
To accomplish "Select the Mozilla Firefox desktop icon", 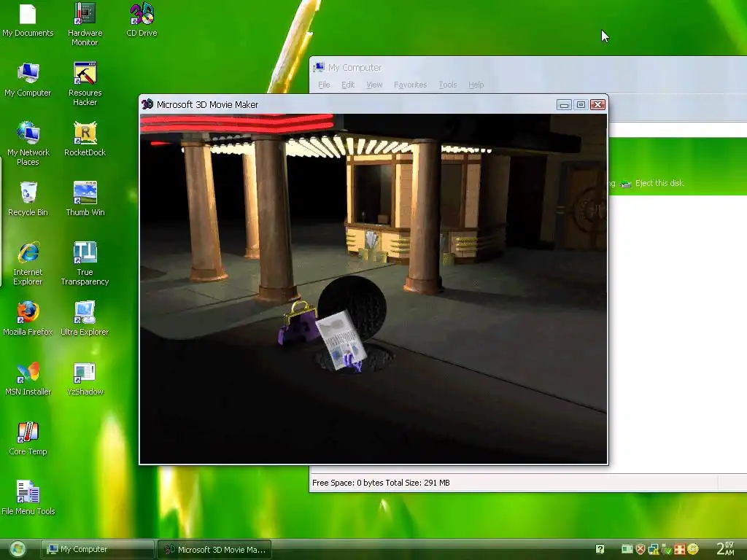I will tap(28, 319).
